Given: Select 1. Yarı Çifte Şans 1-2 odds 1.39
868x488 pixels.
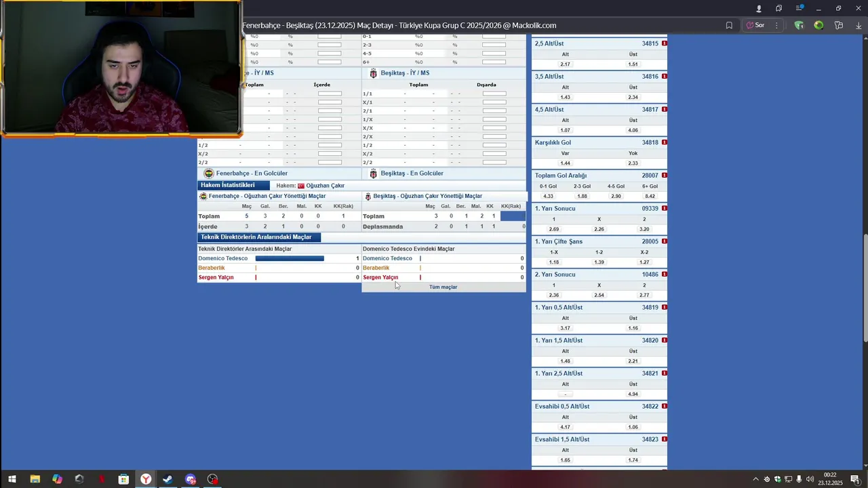Looking at the screenshot, I should [599, 262].
